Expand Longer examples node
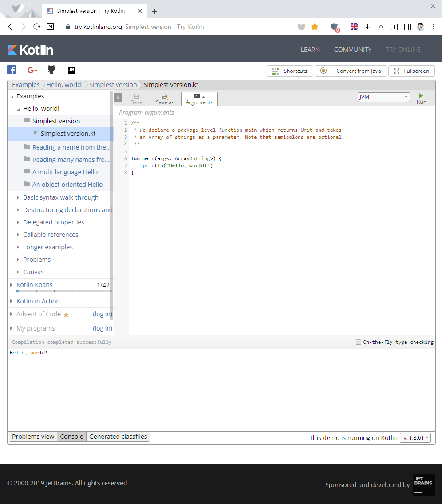 point(18,247)
